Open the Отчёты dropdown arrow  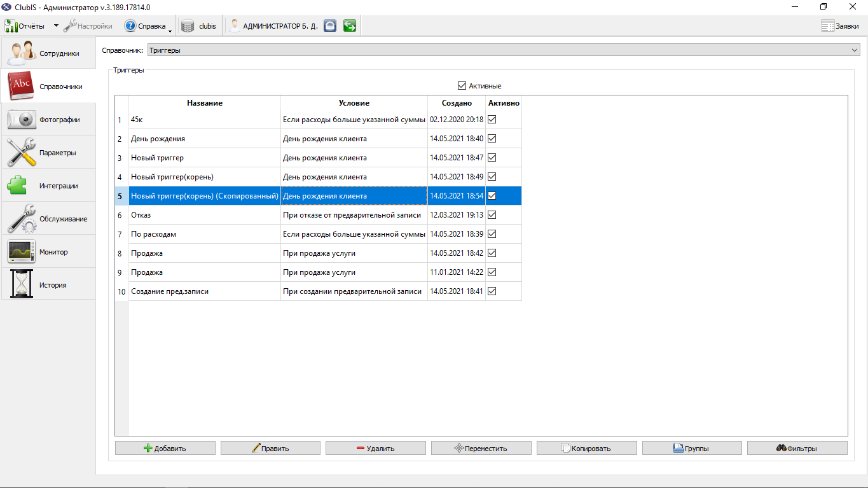point(56,26)
